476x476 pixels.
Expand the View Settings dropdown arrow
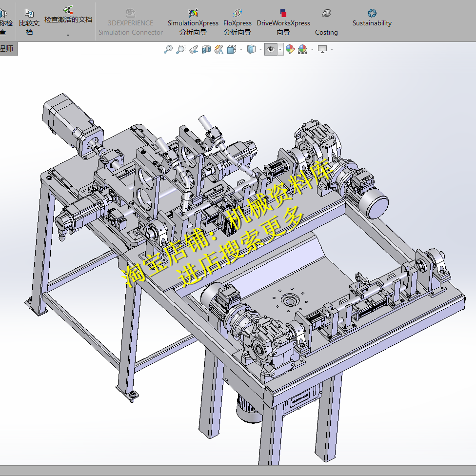pyautogui.click(x=332, y=49)
